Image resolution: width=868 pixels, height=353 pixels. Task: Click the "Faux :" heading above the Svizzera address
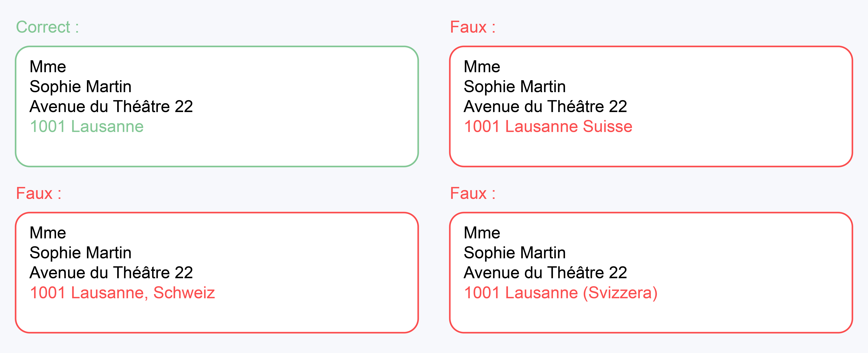pyautogui.click(x=473, y=193)
